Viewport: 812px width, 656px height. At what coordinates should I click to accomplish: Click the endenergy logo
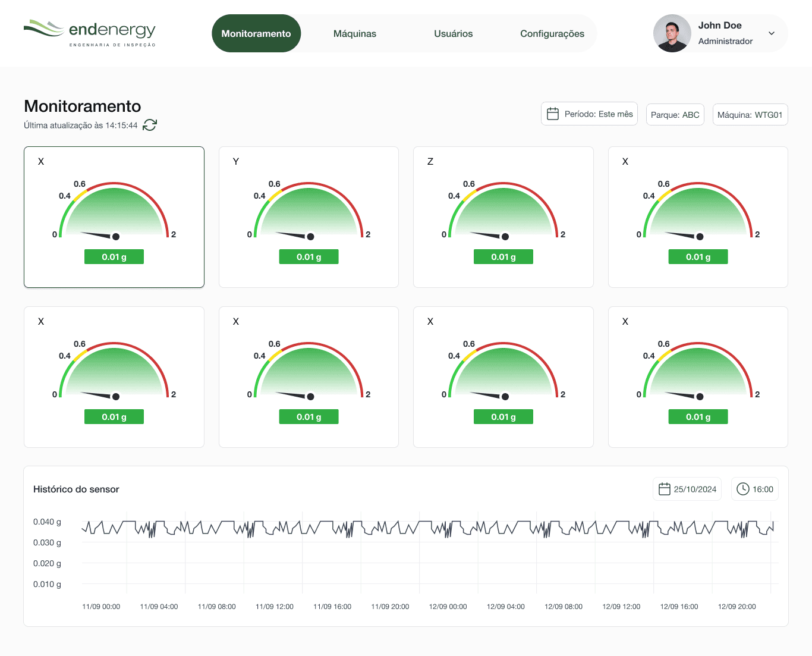[x=90, y=33]
